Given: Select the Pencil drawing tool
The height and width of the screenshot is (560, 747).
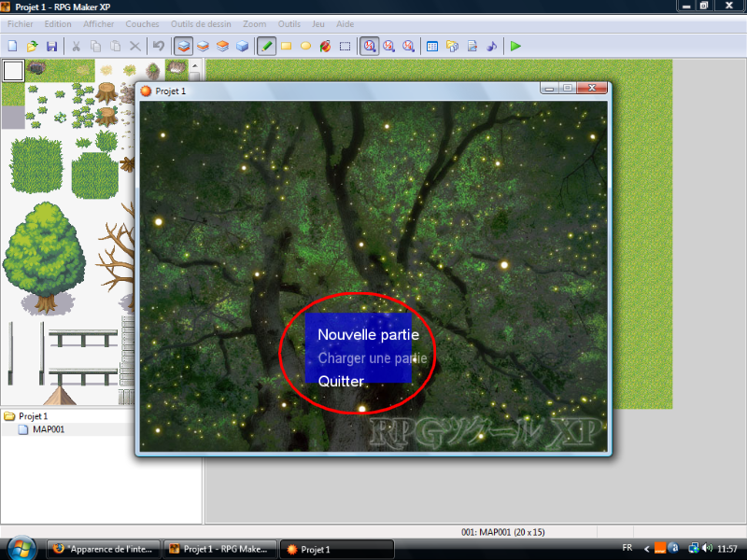Looking at the screenshot, I should 267,45.
